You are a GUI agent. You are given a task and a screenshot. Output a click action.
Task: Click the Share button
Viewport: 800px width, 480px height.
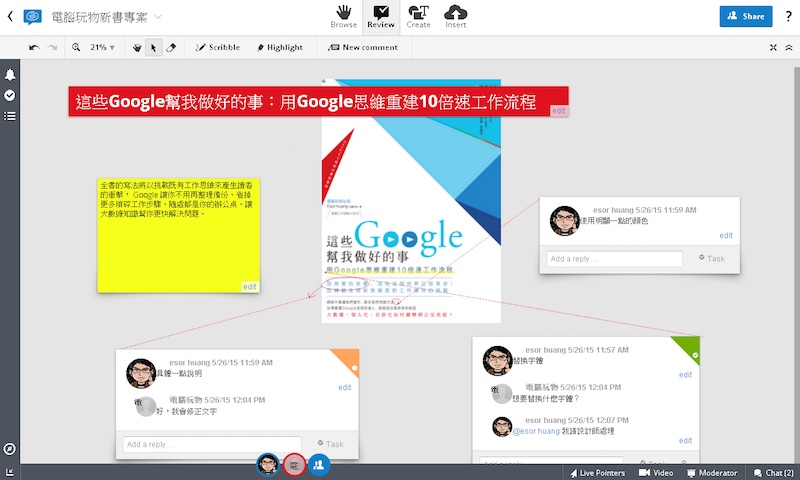coord(745,16)
